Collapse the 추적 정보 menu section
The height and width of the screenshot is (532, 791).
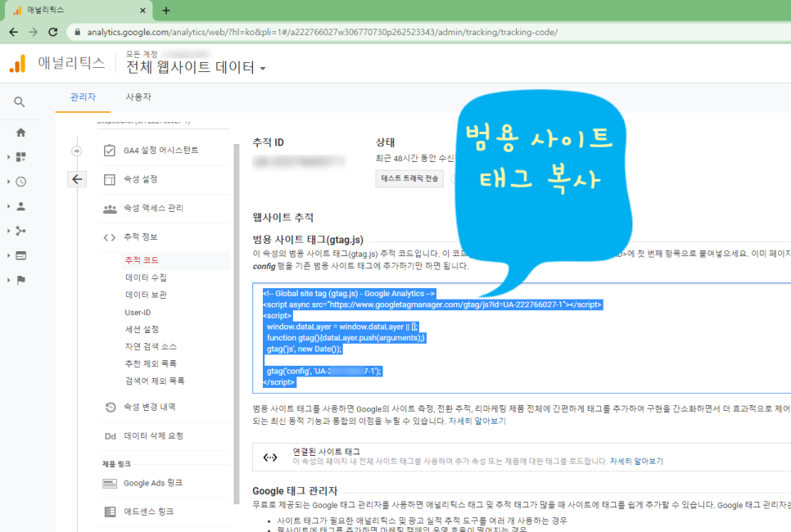click(164, 237)
